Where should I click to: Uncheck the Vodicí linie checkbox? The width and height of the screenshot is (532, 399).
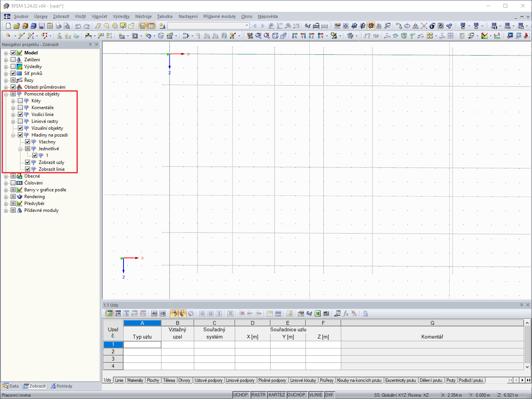point(21,114)
